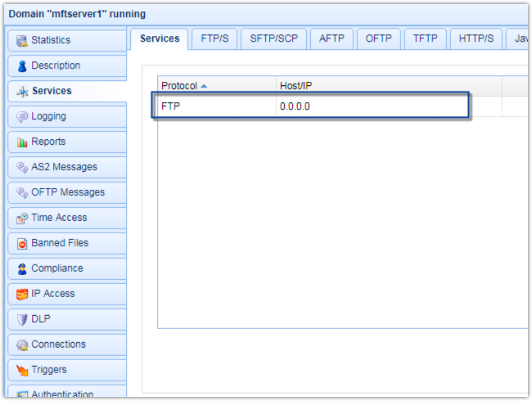Click the 0.0.0.0 host cell
The width and height of the screenshot is (532, 401).
click(389, 106)
